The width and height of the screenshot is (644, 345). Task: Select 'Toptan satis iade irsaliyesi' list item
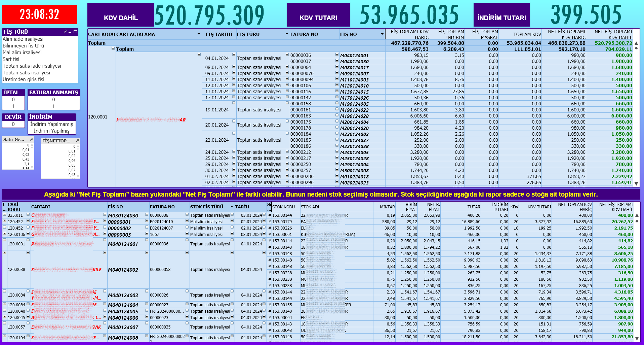(x=32, y=66)
